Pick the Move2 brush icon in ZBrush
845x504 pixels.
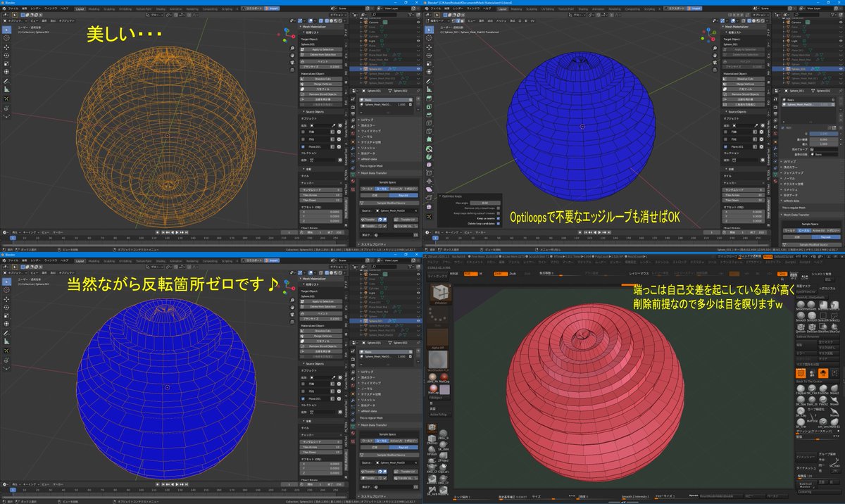click(x=834, y=389)
